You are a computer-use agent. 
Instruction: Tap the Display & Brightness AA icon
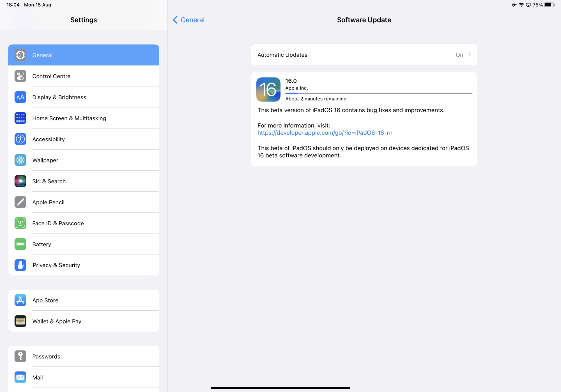(x=20, y=97)
